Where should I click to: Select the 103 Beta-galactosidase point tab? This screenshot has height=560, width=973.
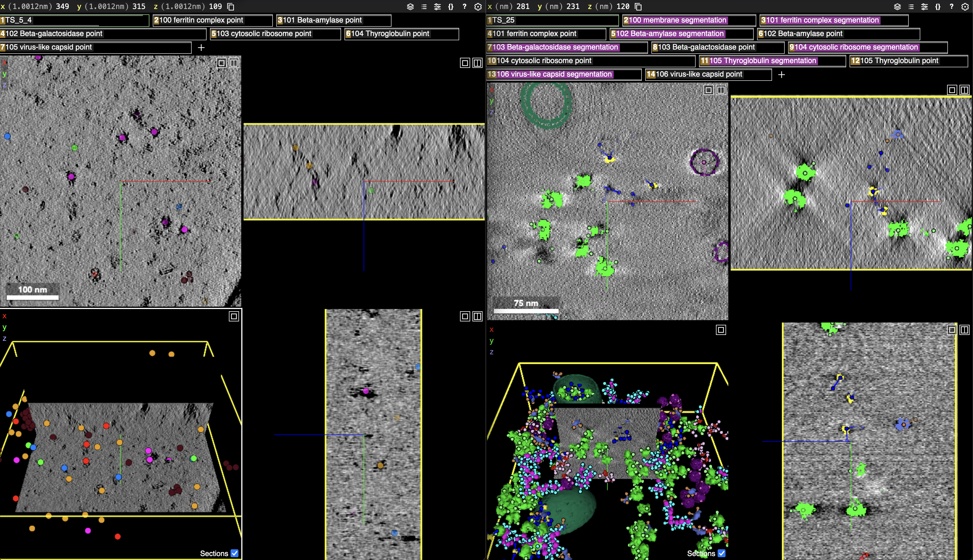(x=718, y=47)
